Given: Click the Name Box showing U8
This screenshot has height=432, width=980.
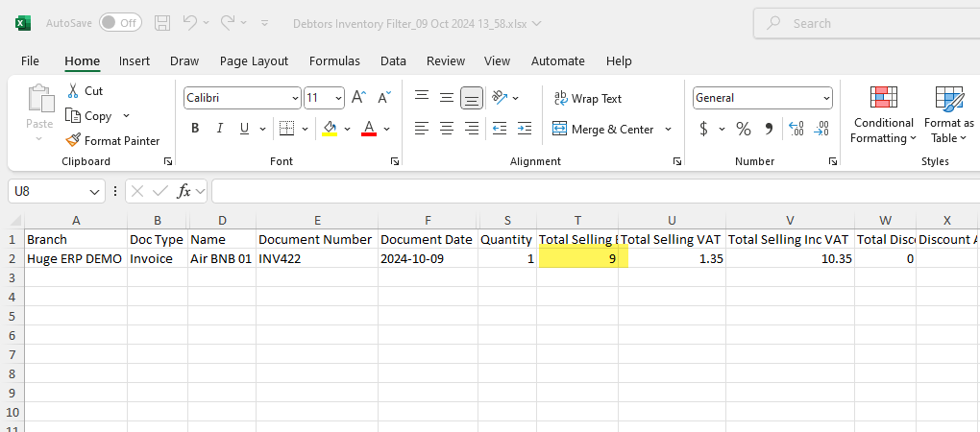Looking at the screenshot, I should point(57,191).
